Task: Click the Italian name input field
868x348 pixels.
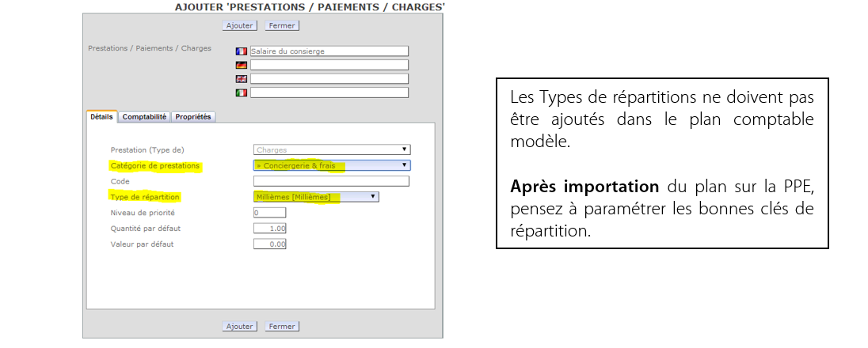Action: click(329, 93)
